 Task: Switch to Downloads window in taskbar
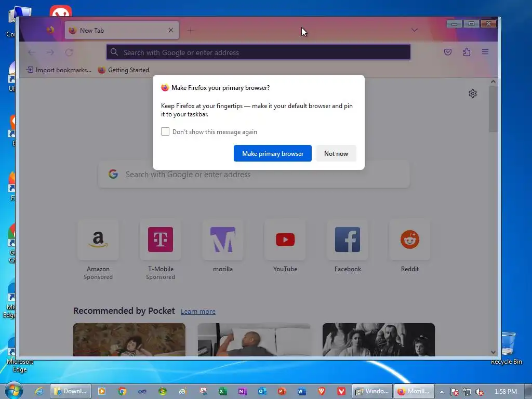[x=71, y=391]
